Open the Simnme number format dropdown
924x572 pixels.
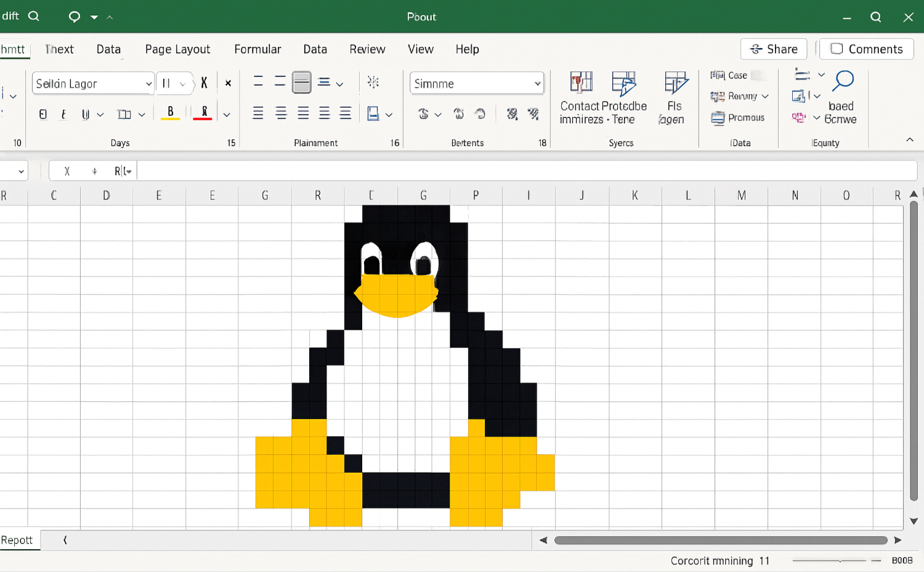tap(537, 84)
